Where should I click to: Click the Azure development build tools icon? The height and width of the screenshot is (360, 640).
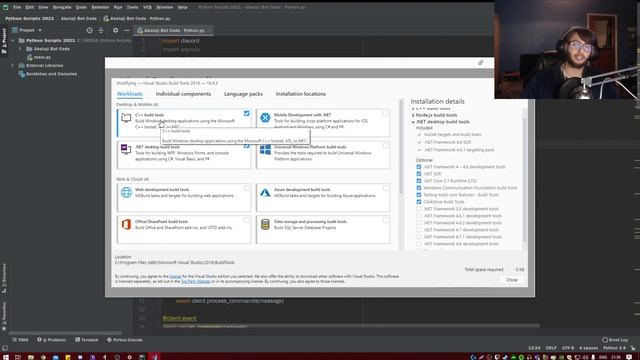coord(265,192)
